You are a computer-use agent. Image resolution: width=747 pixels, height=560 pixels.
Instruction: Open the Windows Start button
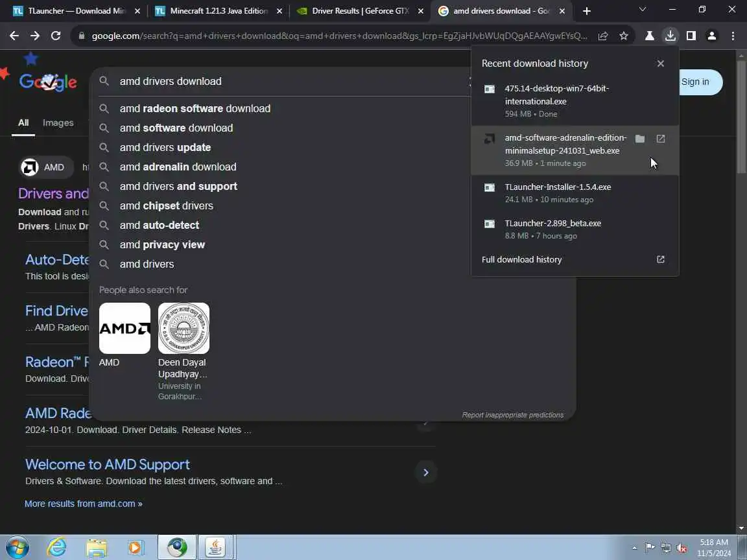pos(17,548)
